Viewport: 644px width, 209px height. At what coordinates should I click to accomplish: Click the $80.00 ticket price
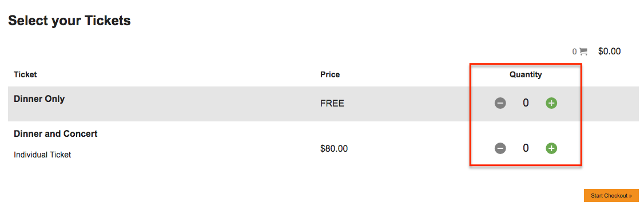click(334, 148)
